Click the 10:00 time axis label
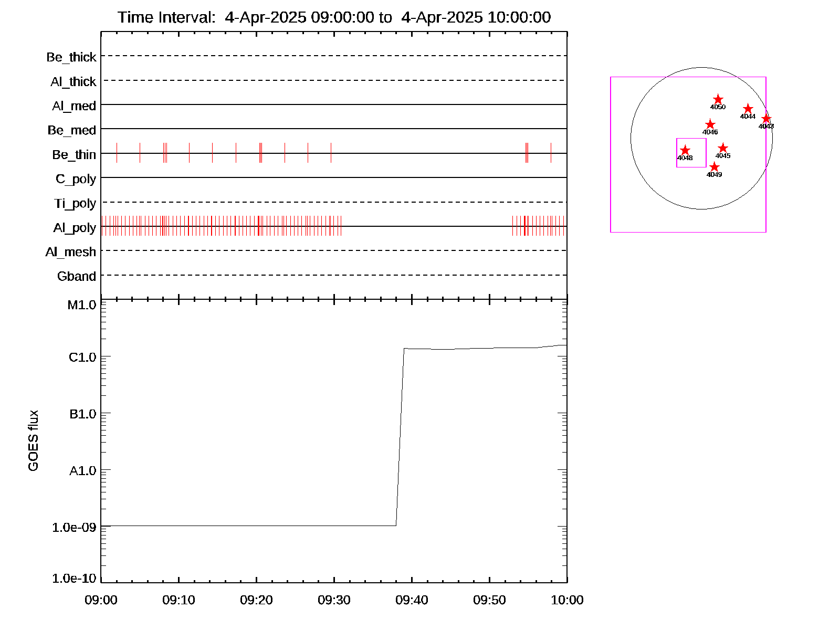This screenshot has height=630, width=840. pos(567,600)
